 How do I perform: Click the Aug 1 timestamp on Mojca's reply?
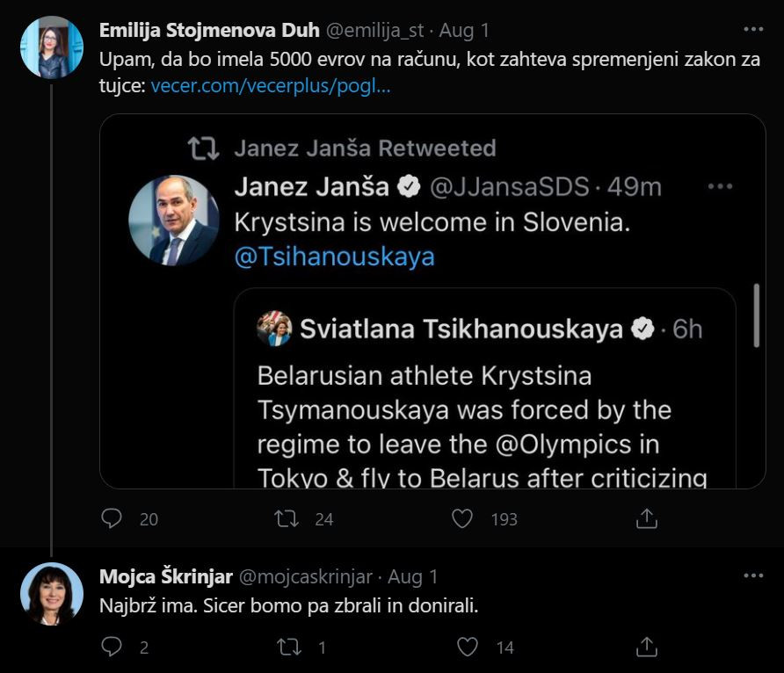tap(413, 577)
